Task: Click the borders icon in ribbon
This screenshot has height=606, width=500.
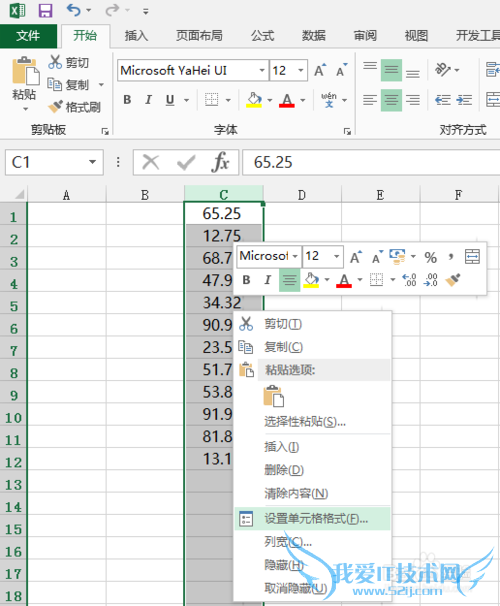Action: 211,100
